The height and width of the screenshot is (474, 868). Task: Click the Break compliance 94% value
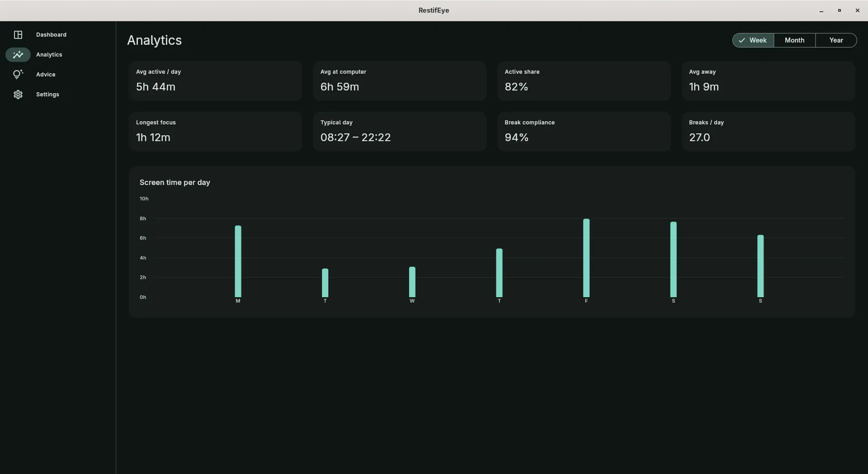[x=516, y=137]
